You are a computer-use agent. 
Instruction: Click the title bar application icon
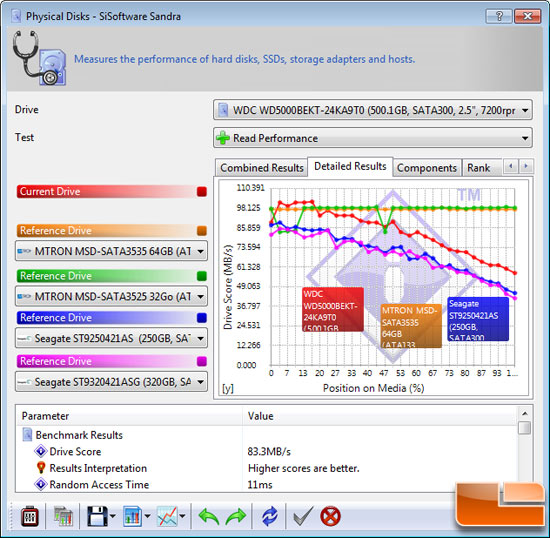coord(16,16)
